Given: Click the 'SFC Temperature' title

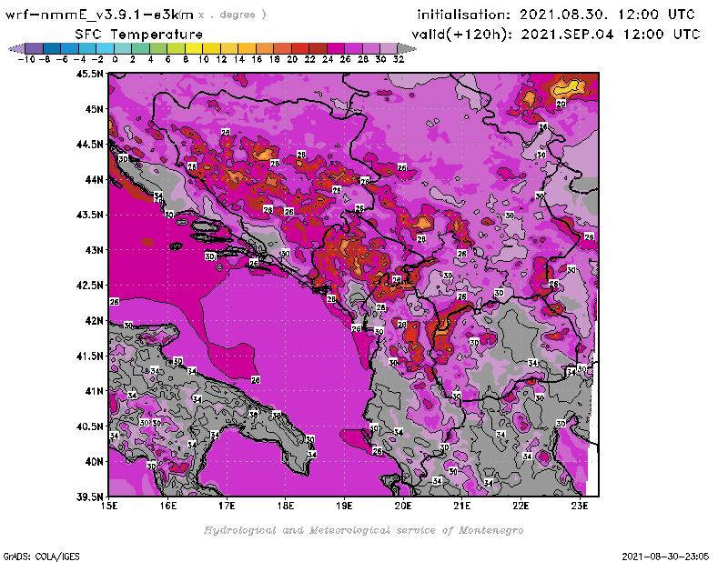Looking at the screenshot, I should [x=138, y=35].
